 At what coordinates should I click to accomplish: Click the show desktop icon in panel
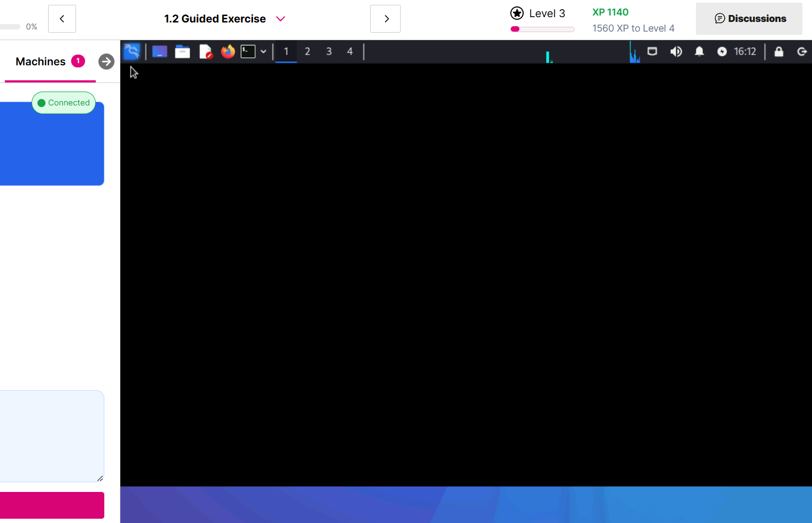point(159,51)
